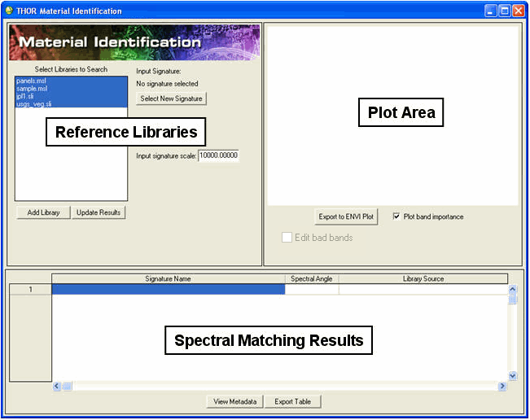Click the Spectral Angle cell in row 1

[312, 289]
